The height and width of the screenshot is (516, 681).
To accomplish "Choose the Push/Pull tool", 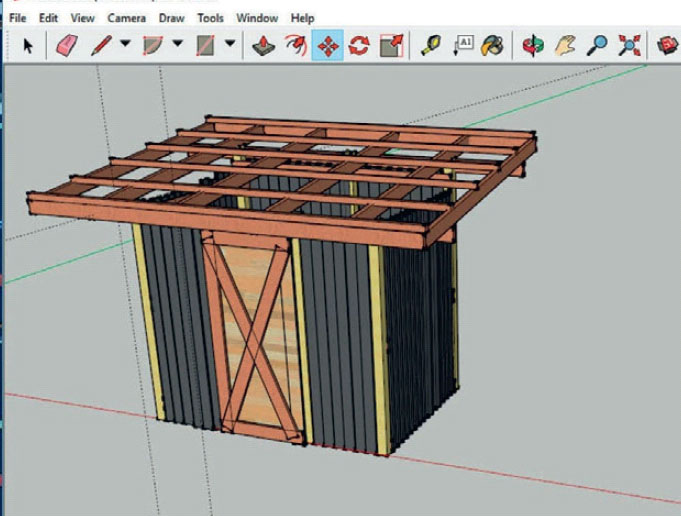I will pos(262,45).
